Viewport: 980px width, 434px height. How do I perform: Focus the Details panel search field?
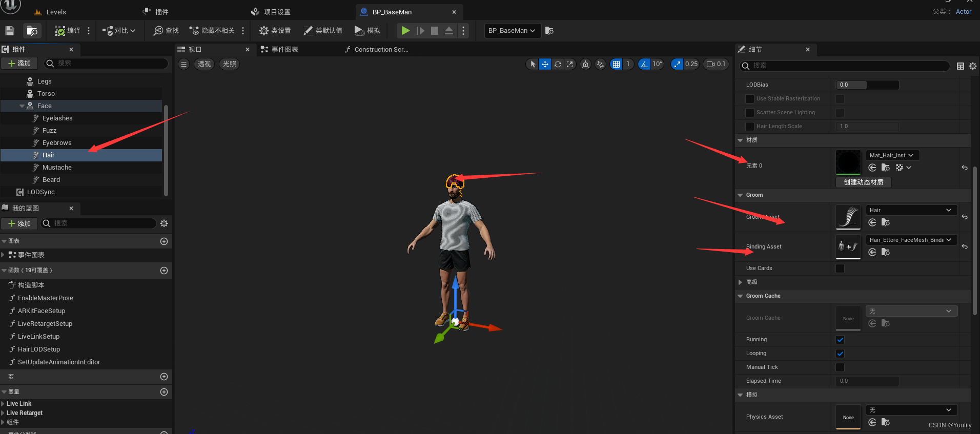coord(844,66)
